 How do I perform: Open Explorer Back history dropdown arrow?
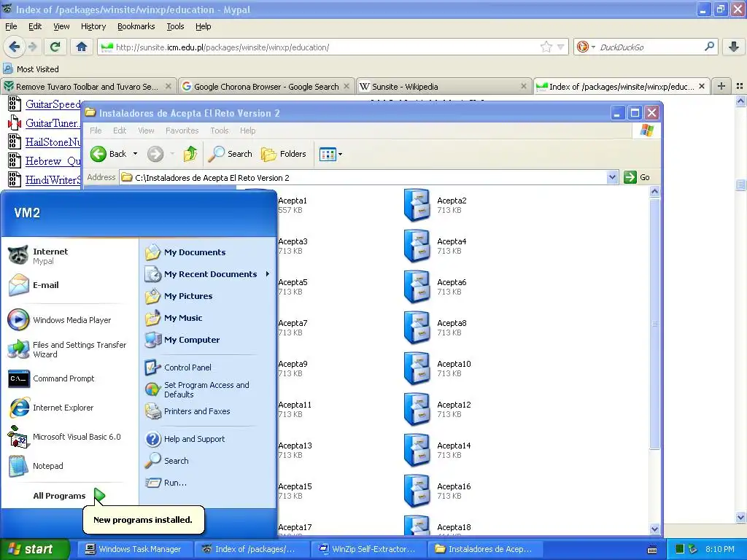(x=135, y=154)
